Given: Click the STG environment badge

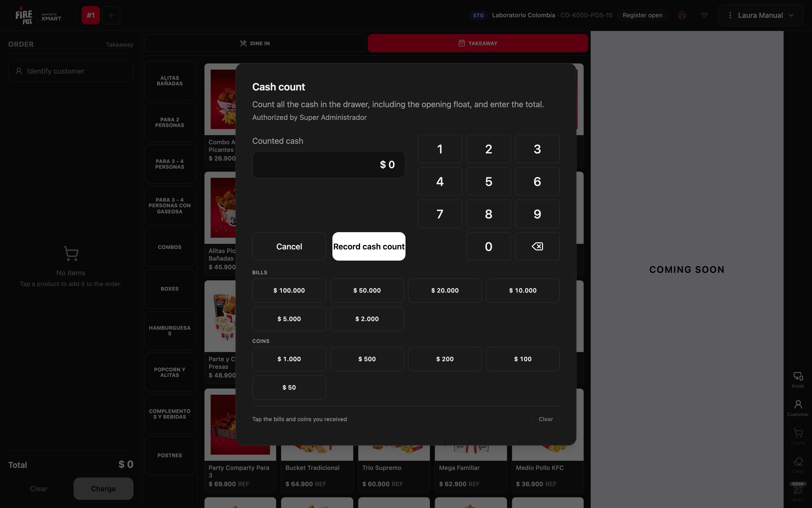Looking at the screenshot, I should pyautogui.click(x=478, y=15).
